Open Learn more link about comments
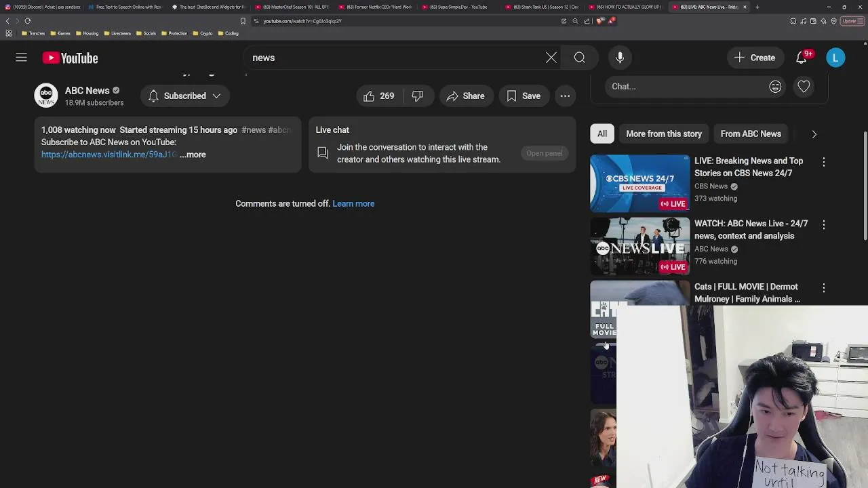Screen dimensions: 868x488 point(353,204)
